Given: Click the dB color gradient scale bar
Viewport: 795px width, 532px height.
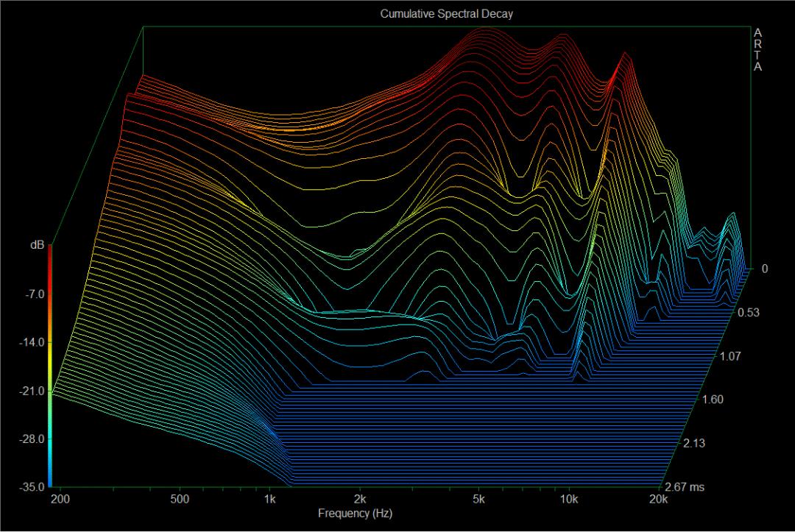Looking at the screenshot, I should [50, 366].
